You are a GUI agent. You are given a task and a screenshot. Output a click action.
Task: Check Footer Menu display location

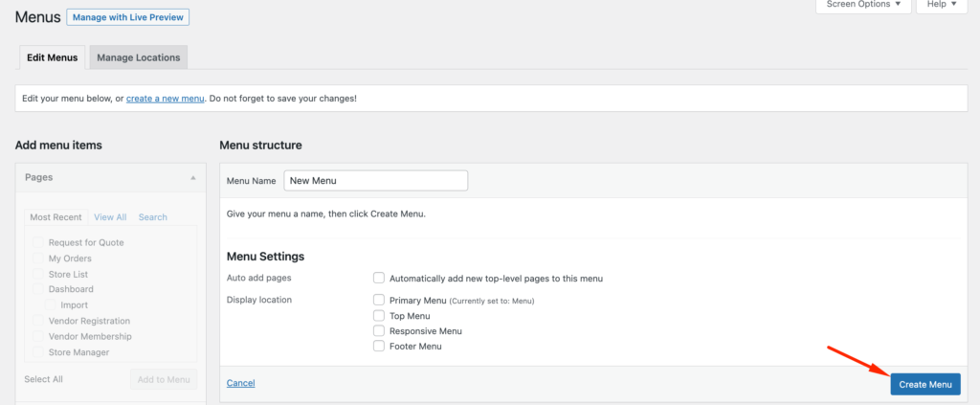click(x=379, y=346)
